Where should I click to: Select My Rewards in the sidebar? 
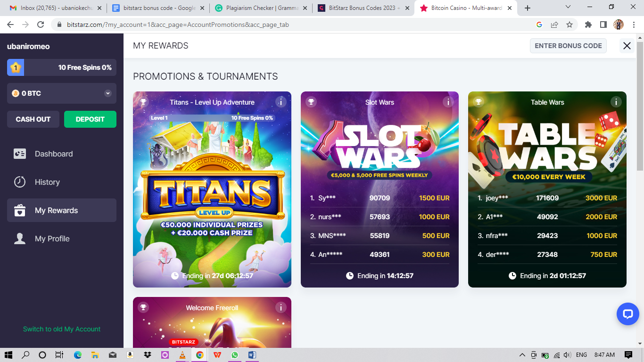click(x=62, y=210)
